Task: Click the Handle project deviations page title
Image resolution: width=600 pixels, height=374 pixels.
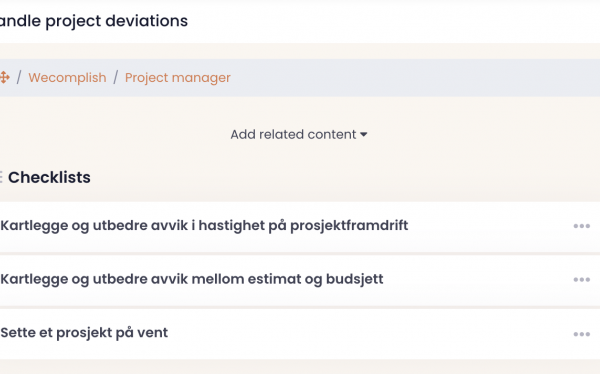Action: tap(94, 21)
